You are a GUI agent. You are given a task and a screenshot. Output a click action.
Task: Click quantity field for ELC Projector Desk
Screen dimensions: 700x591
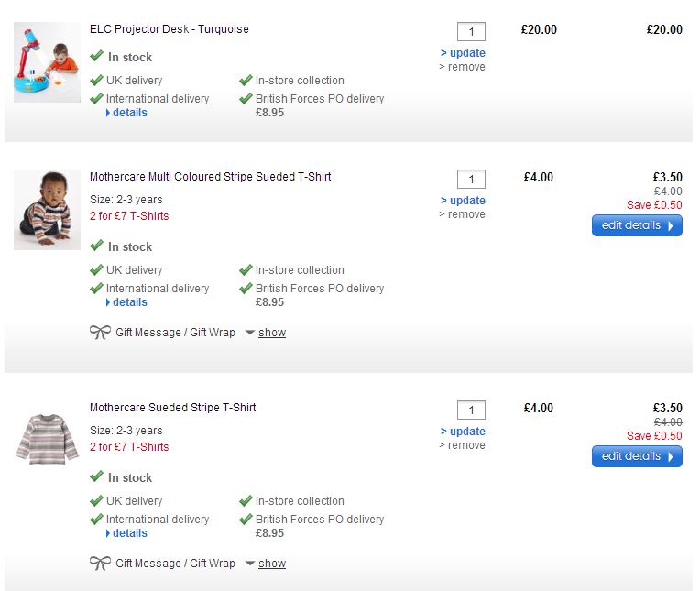tap(471, 32)
